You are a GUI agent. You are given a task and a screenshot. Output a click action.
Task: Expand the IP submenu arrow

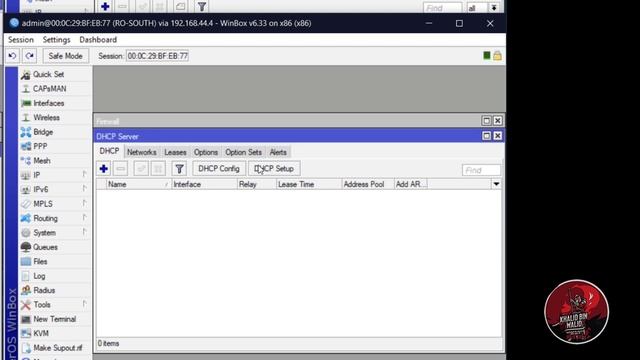click(x=84, y=174)
